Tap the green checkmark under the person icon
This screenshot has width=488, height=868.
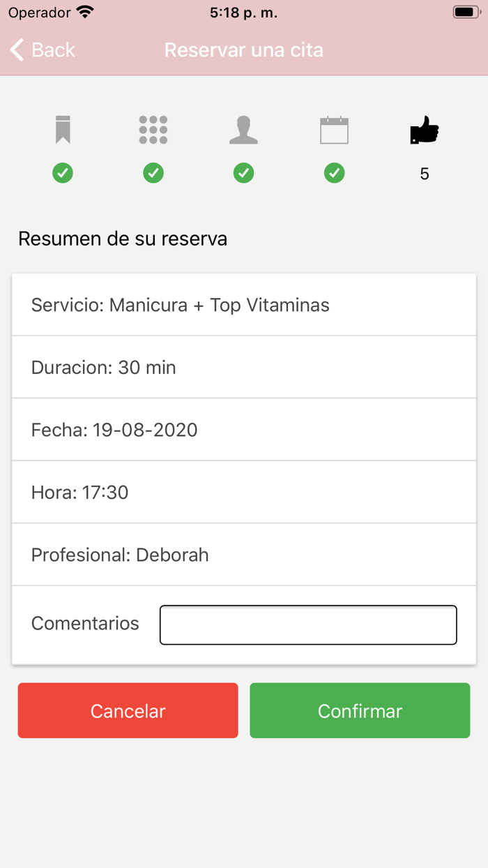[x=243, y=173]
